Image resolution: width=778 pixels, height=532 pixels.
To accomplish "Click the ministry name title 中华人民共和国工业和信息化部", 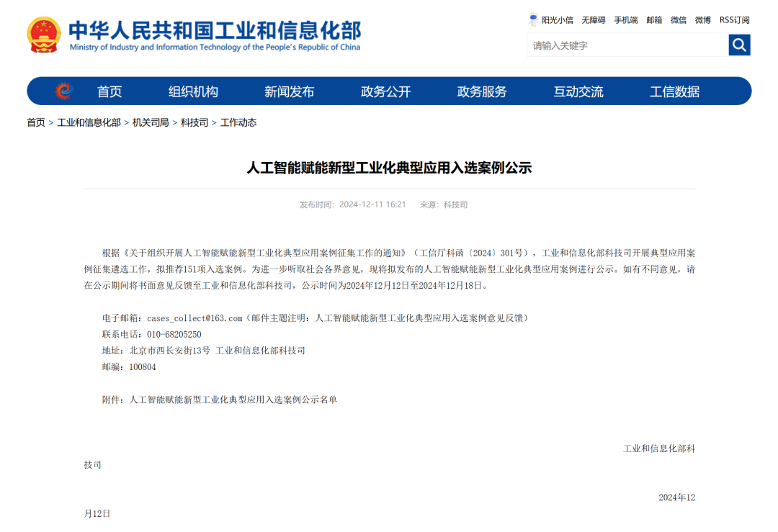I will (215, 30).
